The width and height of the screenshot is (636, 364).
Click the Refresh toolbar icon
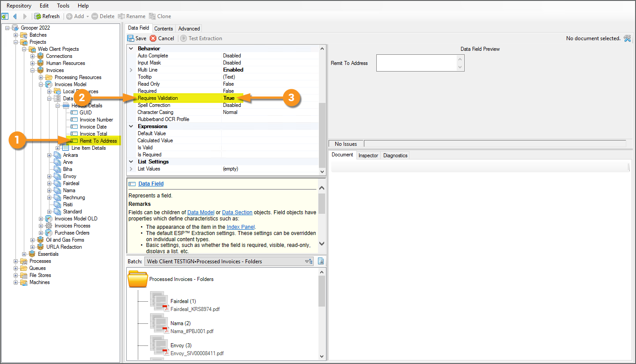(x=38, y=16)
